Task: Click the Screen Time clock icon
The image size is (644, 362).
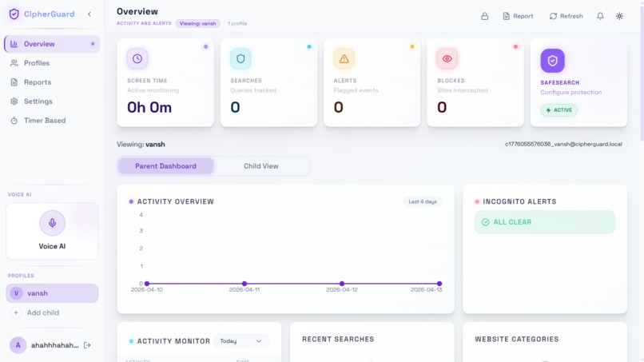Action: (137, 59)
